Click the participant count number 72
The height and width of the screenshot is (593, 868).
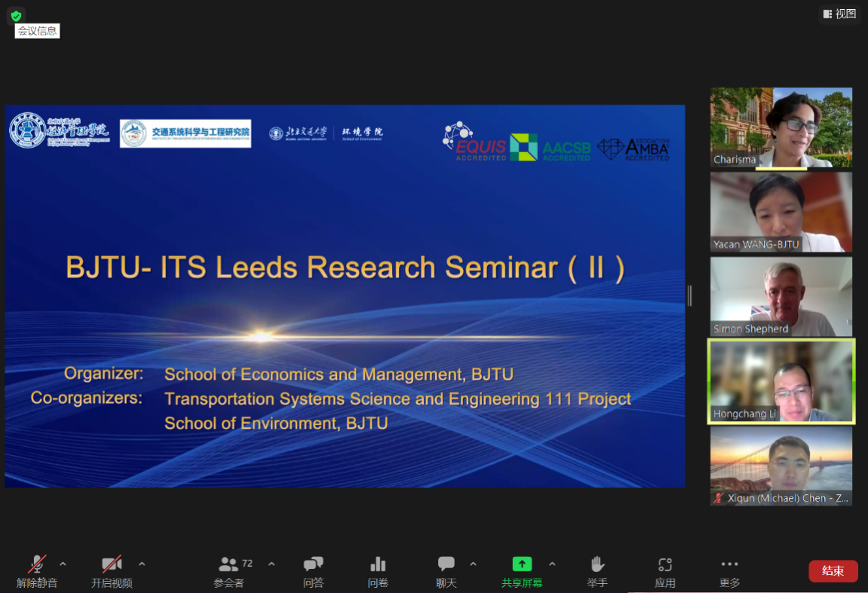(247, 563)
